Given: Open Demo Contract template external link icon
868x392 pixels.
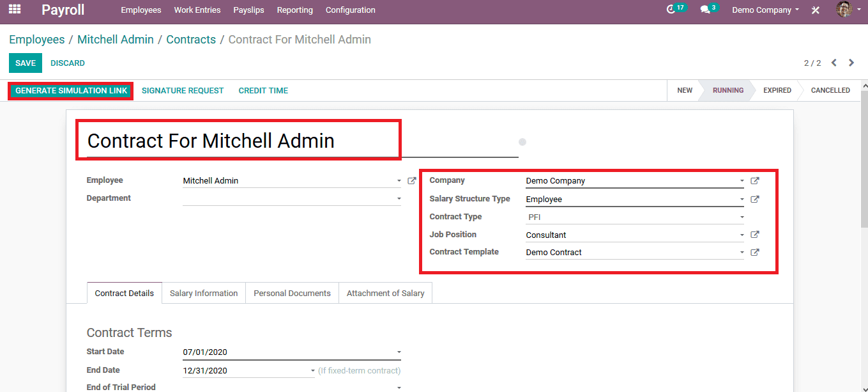Looking at the screenshot, I should click(754, 252).
